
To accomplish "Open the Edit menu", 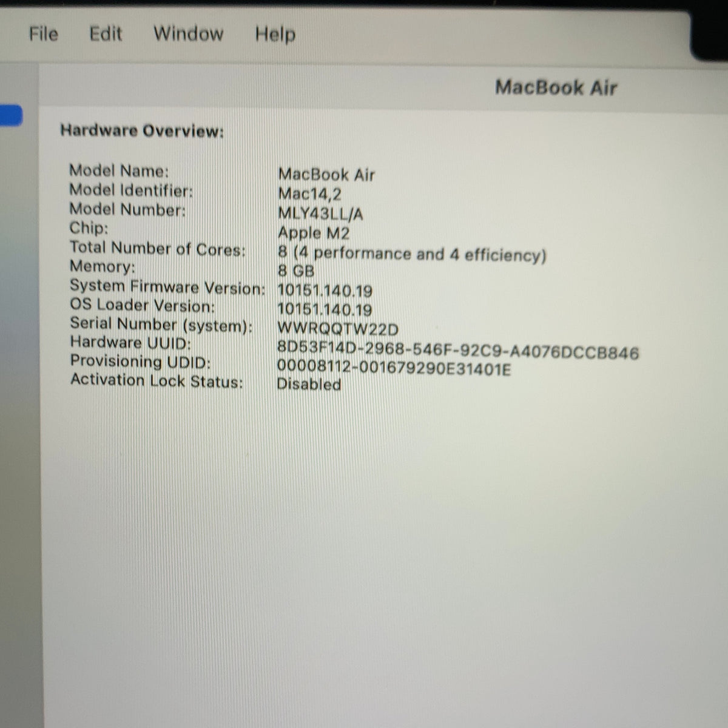I will 106,33.
